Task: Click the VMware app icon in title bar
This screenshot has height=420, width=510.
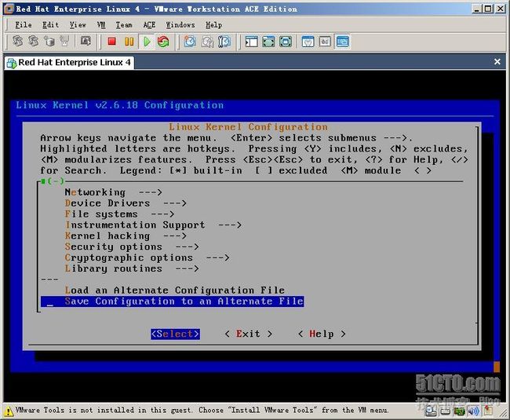Action: [9, 9]
